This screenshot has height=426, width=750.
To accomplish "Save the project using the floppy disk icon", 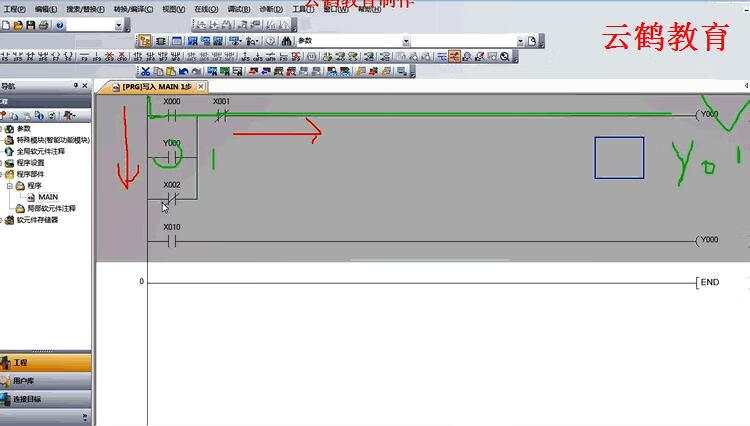I will [x=31, y=25].
